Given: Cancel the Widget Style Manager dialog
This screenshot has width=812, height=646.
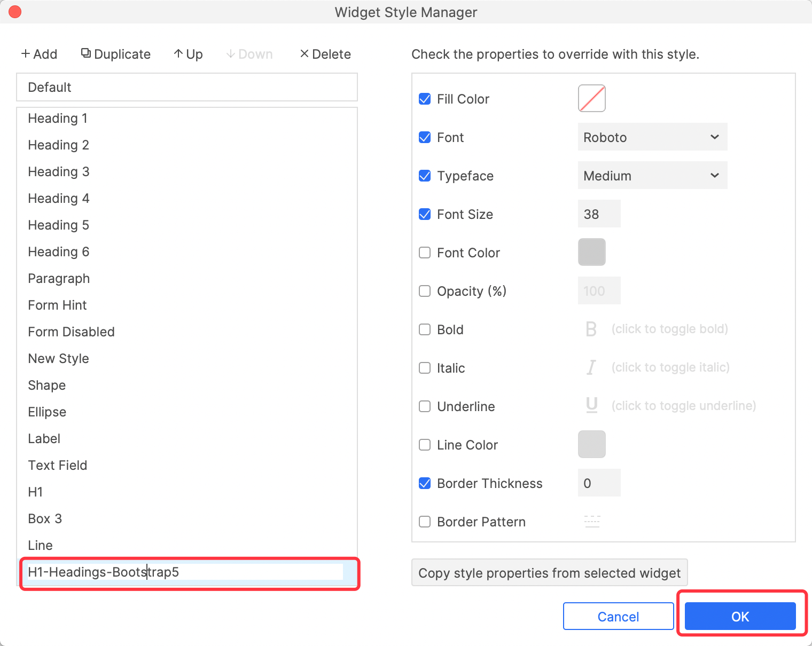Looking at the screenshot, I should pyautogui.click(x=618, y=617).
